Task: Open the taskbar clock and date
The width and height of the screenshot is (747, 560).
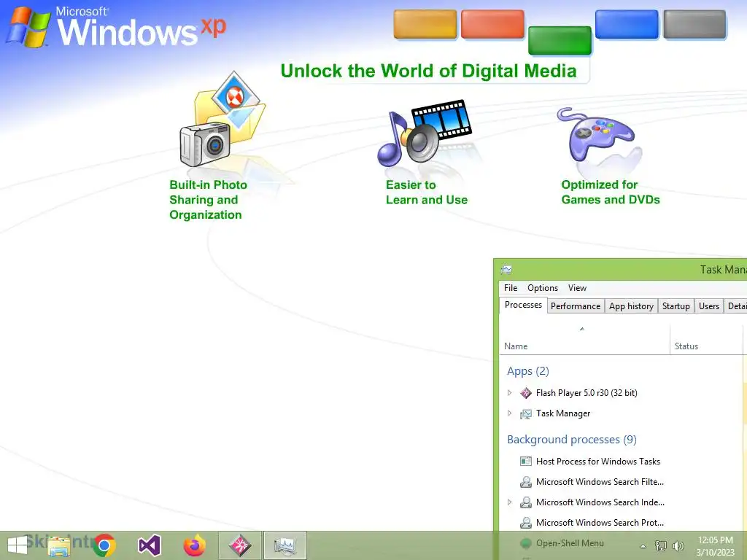Action: [715, 546]
